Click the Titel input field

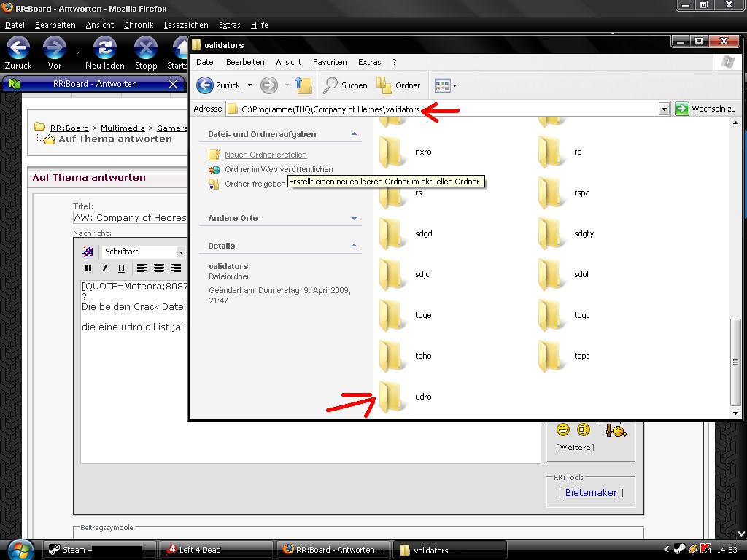[130, 218]
